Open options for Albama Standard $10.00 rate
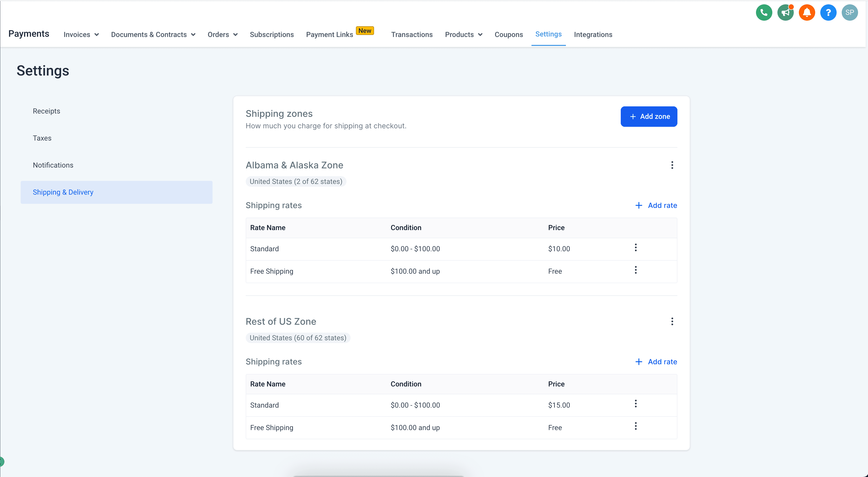Image resolution: width=868 pixels, height=477 pixels. coord(636,248)
